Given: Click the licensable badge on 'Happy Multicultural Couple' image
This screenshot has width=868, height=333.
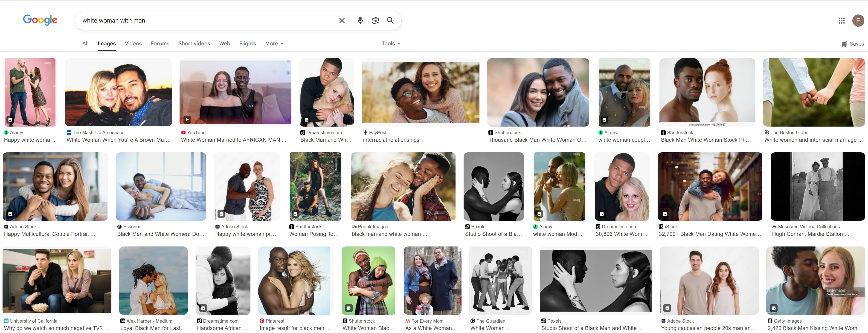Looking at the screenshot, I should 10,214.
